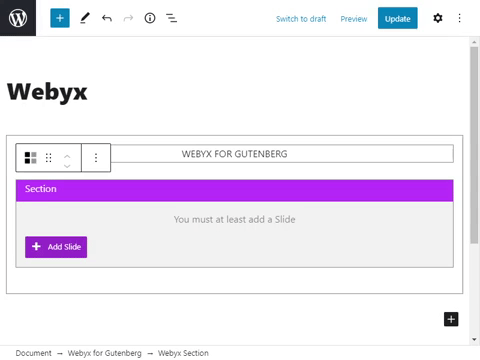Click the WordPress logo to view posts
The width and height of the screenshot is (480, 360).
point(18,18)
